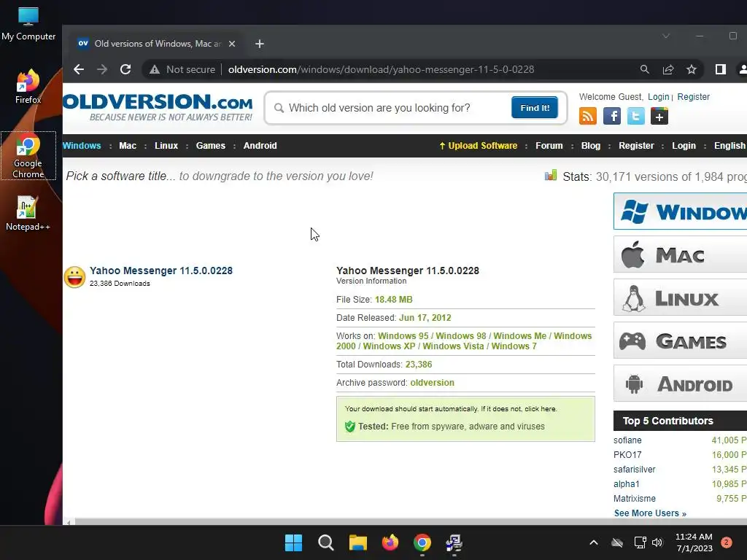Open the Windows Start menu
The image size is (747, 560).
(x=293, y=542)
